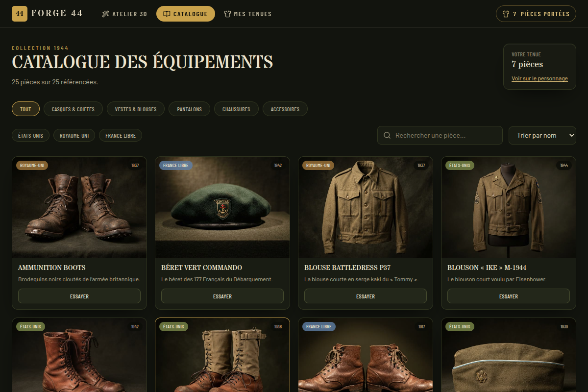Click the 25 pièces sur 25 référencées text
This screenshot has width=588, height=392.
(x=55, y=82)
